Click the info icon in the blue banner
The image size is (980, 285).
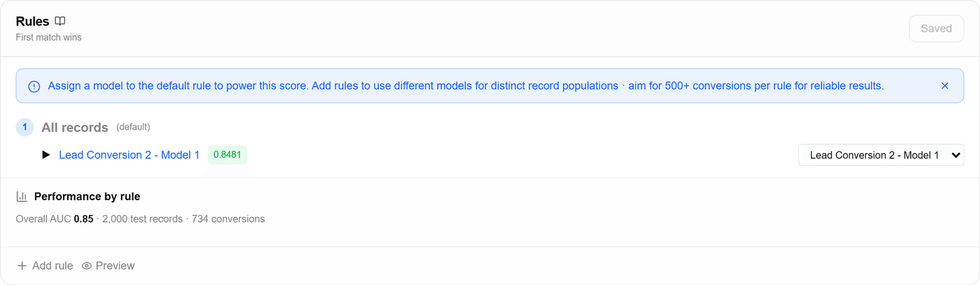34,86
